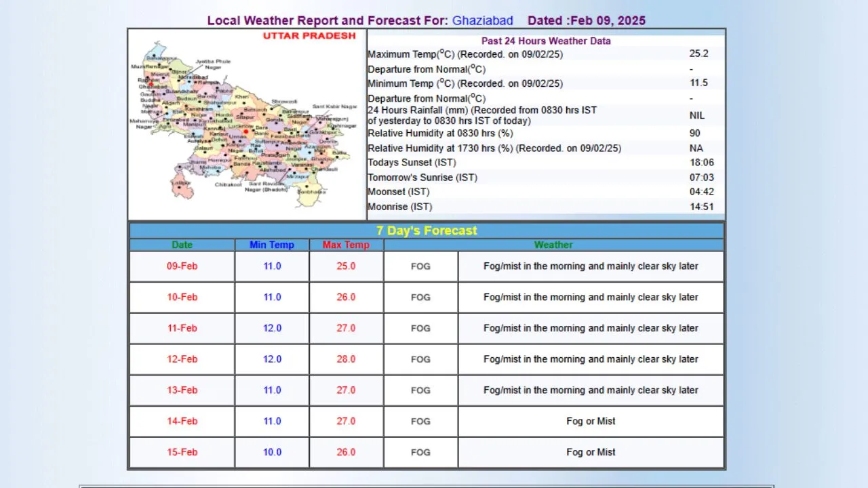Select today's sunset time 18:06
This screenshot has width=868, height=488.
click(x=702, y=163)
